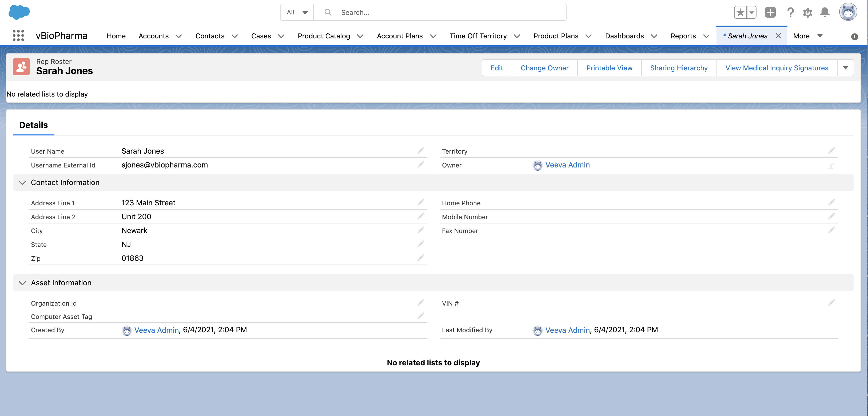Click the Printable View button
Viewport: 868px width, 416px height.
pyautogui.click(x=609, y=68)
